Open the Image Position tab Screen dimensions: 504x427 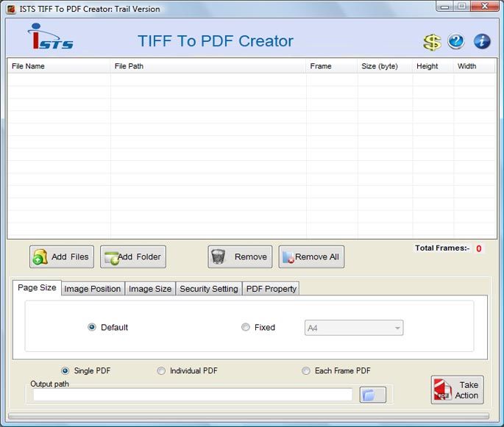tap(93, 289)
